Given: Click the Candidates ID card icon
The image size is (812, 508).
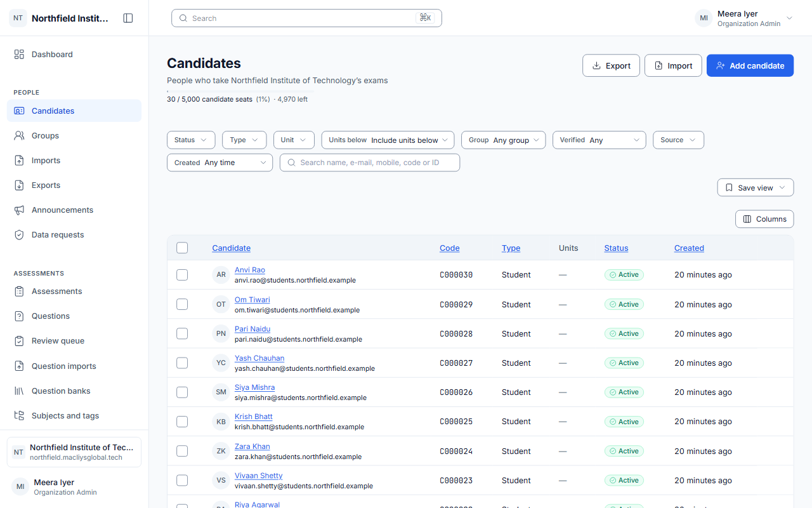Looking at the screenshot, I should [19, 111].
